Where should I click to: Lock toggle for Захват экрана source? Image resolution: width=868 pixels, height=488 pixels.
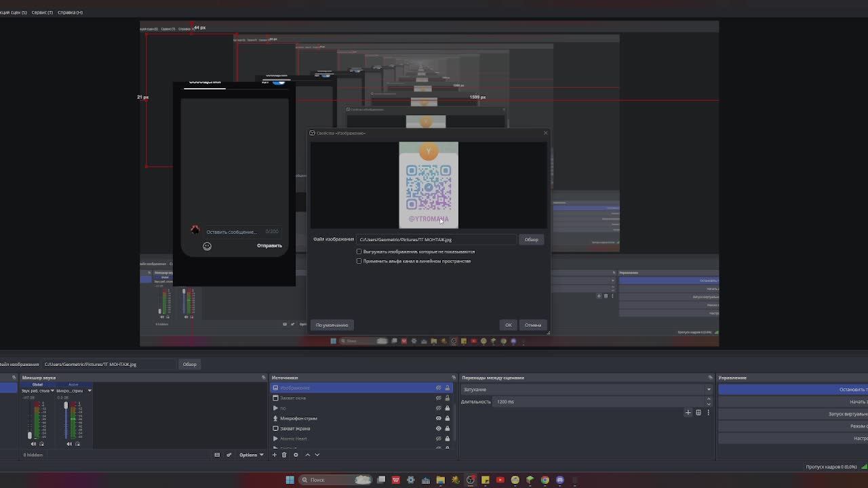(447, 428)
